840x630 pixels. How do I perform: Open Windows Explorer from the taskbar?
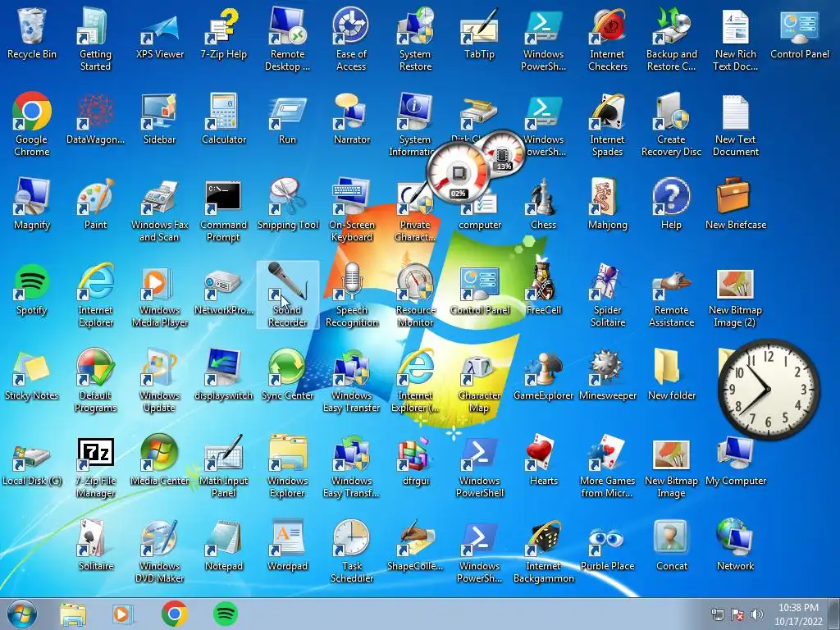pos(73,614)
